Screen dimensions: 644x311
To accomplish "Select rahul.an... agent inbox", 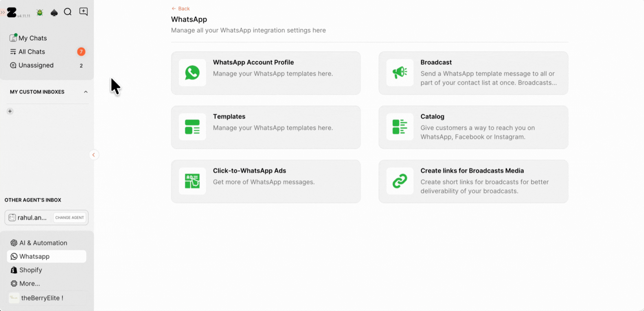I will (x=29, y=218).
